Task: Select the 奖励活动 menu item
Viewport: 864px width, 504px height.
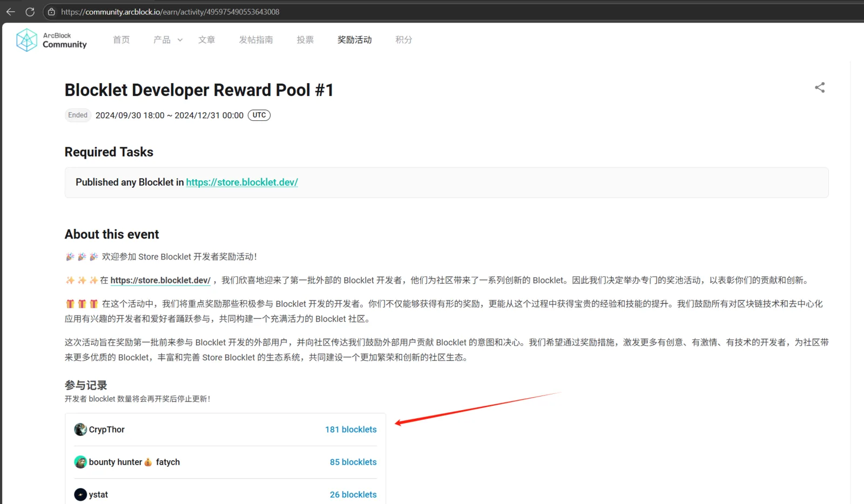Action: point(355,40)
